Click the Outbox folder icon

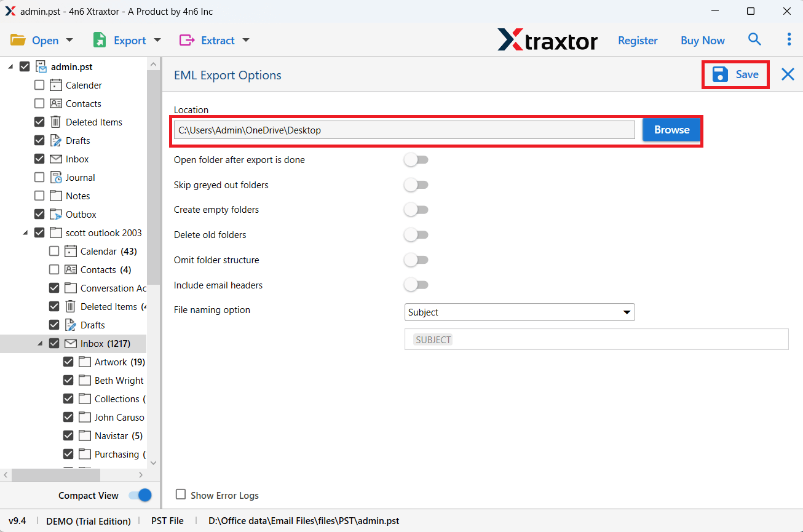(x=56, y=215)
